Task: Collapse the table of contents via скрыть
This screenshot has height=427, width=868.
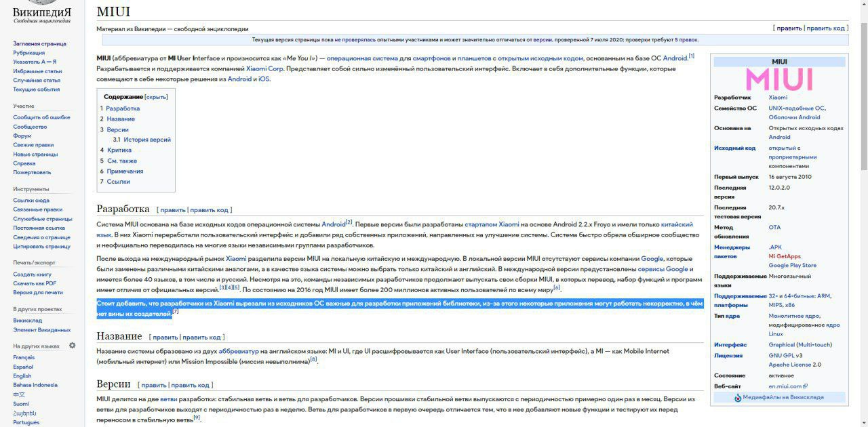Action: click(x=156, y=97)
